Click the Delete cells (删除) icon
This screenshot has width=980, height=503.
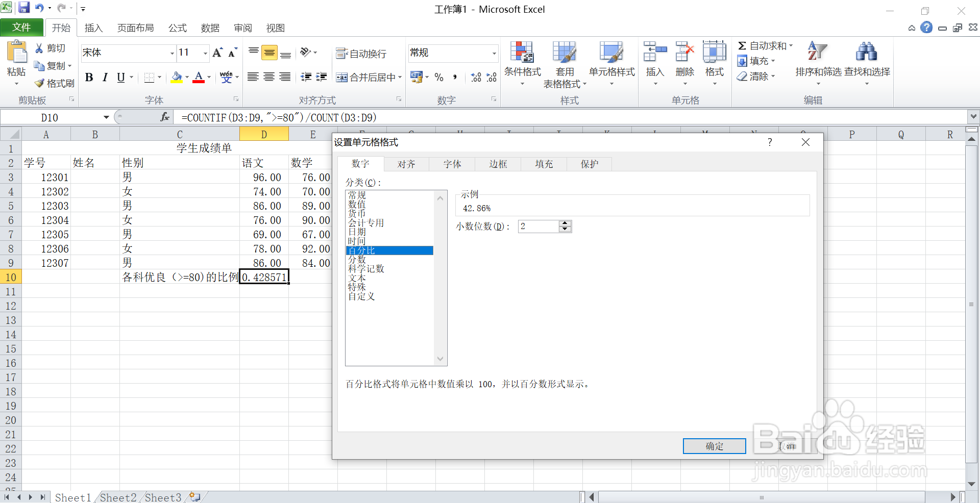point(684,52)
